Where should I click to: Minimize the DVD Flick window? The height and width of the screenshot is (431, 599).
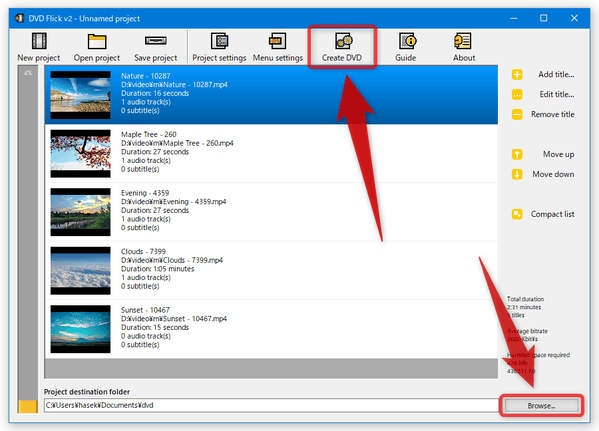[514, 18]
